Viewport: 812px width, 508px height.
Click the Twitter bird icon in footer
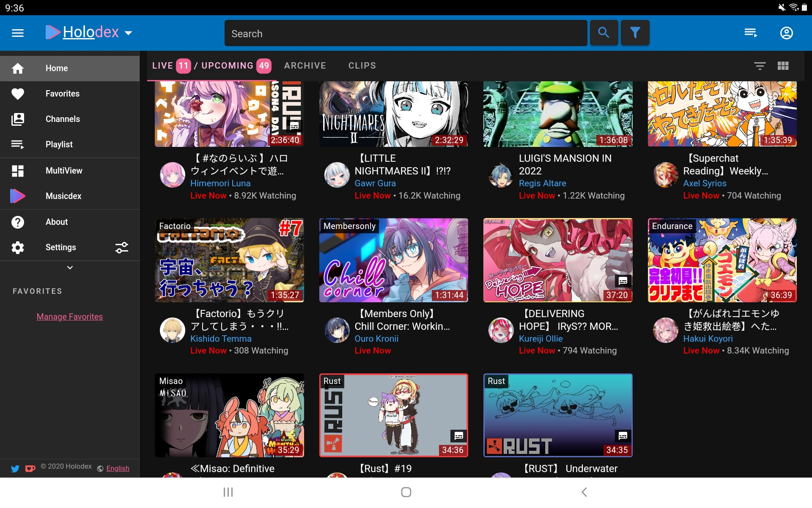click(15, 469)
